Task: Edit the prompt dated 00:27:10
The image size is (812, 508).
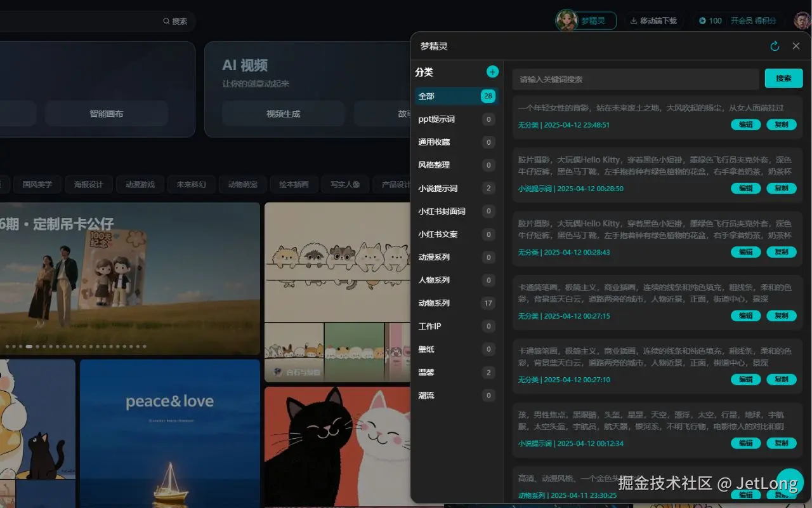Action: tap(746, 380)
